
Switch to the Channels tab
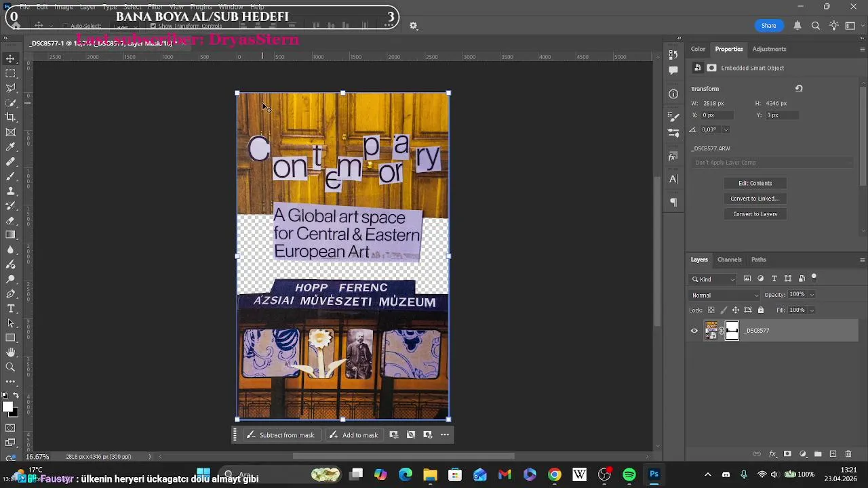[x=730, y=260]
